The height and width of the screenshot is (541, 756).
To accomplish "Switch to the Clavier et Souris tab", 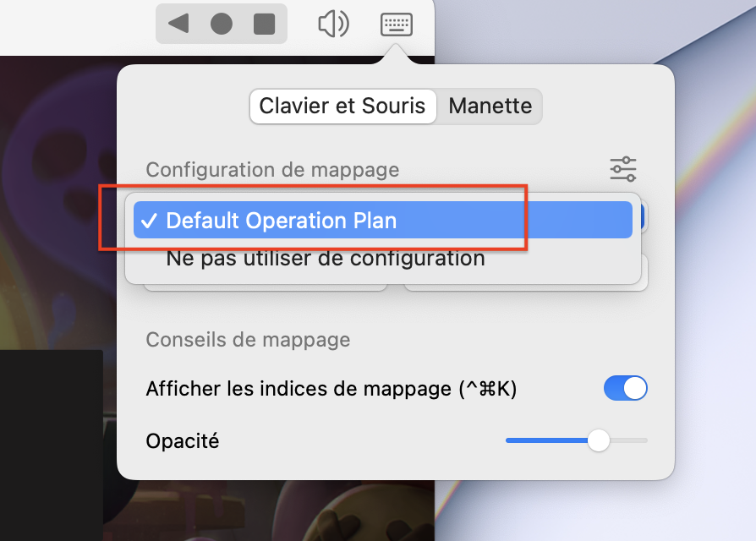I will (x=342, y=107).
